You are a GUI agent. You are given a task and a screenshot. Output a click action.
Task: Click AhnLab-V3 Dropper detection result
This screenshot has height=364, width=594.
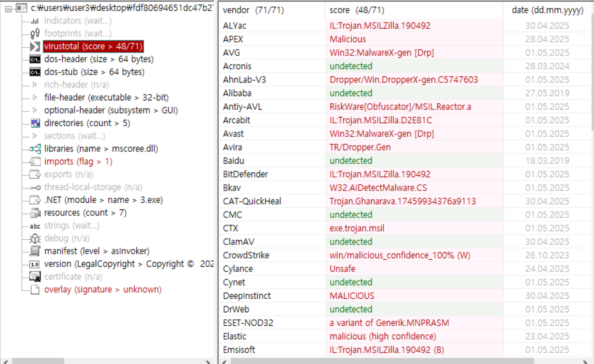pyautogui.click(x=403, y=80)
